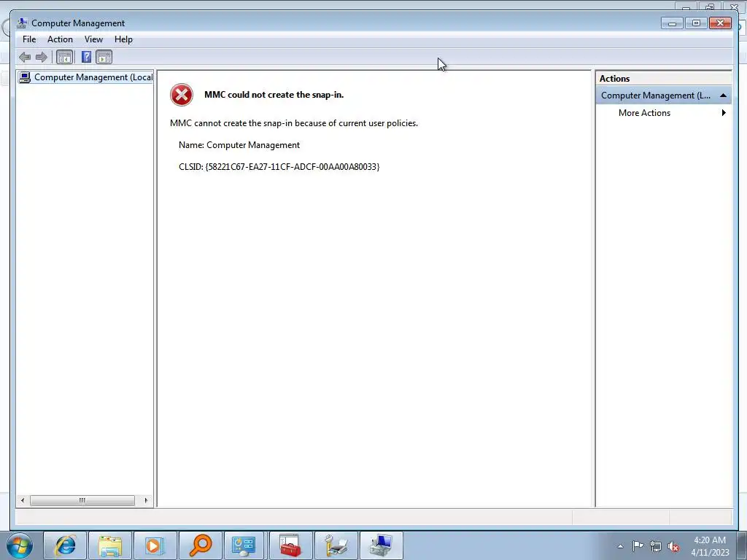Select Computer Management (Local) tree node
Viewport: 747px width, 560px height.
86,77
